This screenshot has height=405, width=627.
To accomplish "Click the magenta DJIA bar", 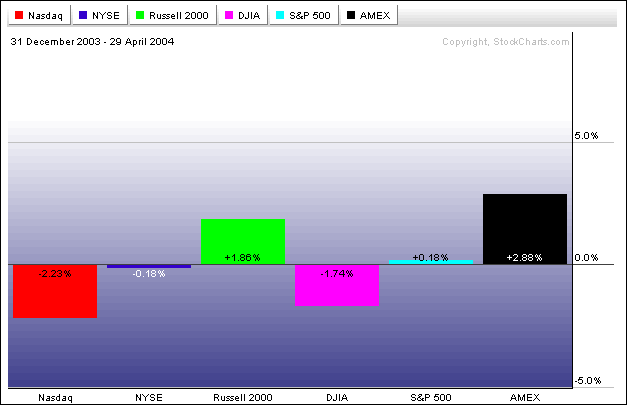I will coord(337,285).
